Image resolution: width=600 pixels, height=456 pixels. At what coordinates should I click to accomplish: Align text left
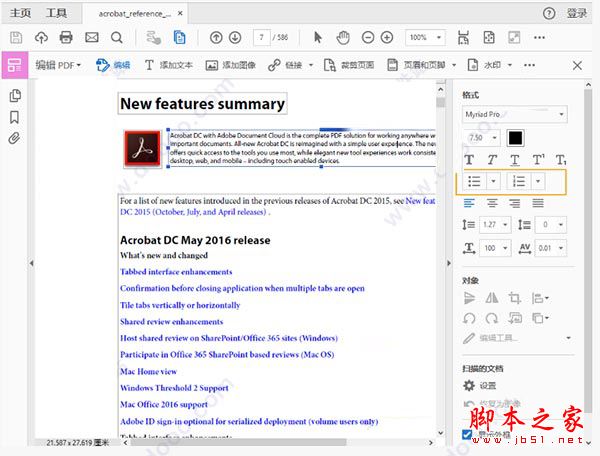[469, 203]
